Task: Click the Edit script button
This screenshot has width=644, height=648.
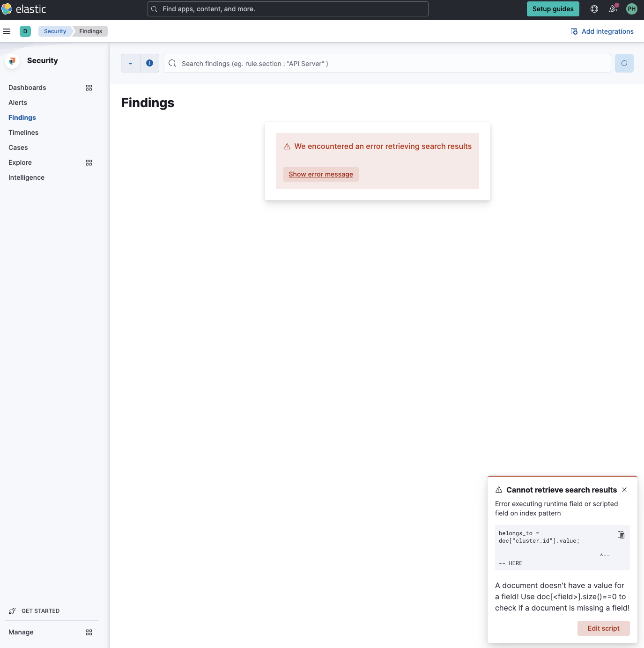Action: point(604,628)
